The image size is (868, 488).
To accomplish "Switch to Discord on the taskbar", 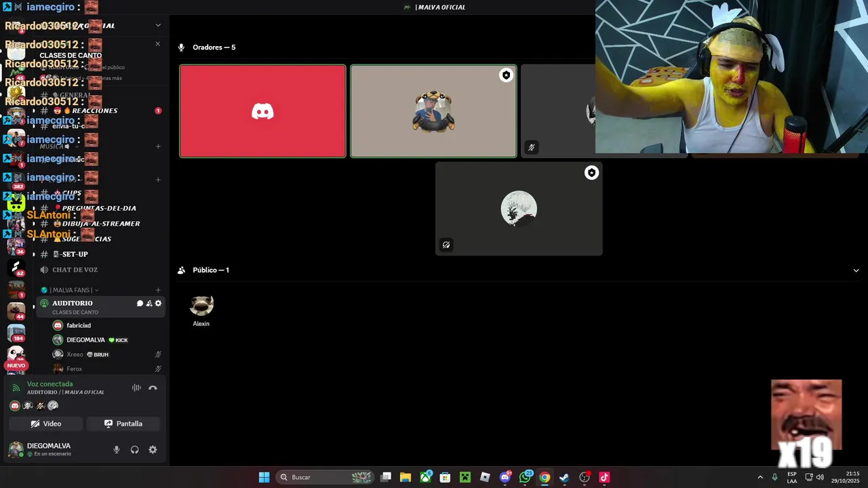I will point(505,477).
